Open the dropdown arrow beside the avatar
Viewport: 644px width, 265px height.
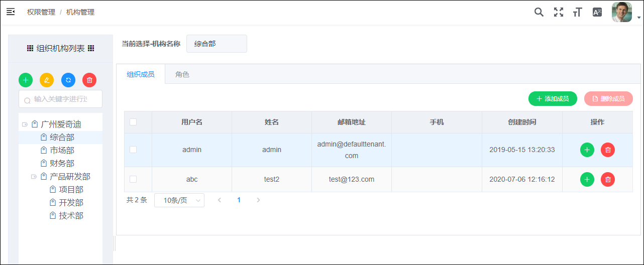tap(638, 18)
